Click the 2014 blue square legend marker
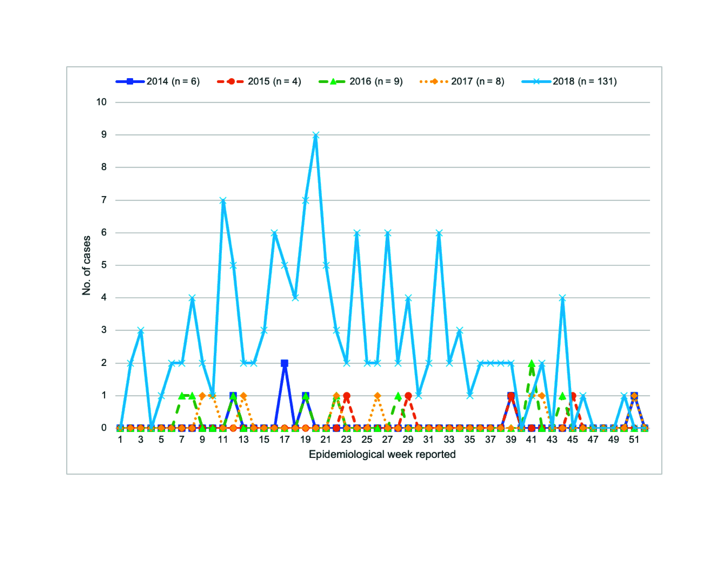The width and height of the screenshot is (728, 563). 130,81
